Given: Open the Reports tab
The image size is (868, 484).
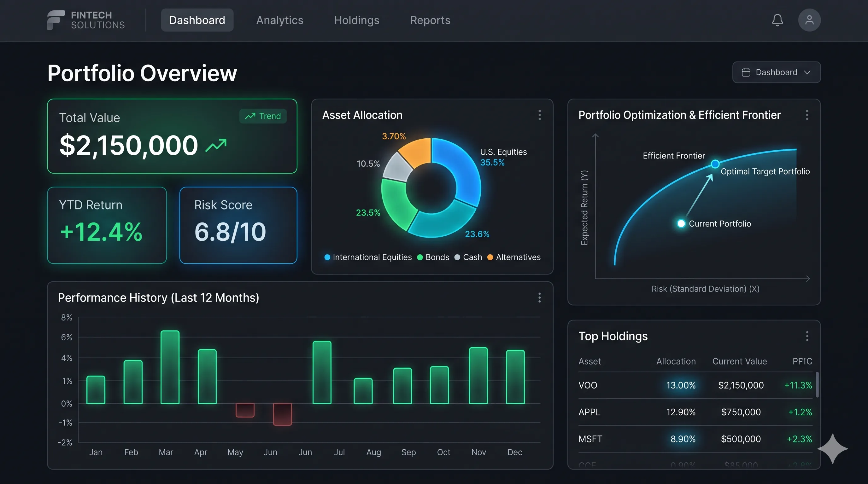Looking at the screenshot, I should pos(430,20).
